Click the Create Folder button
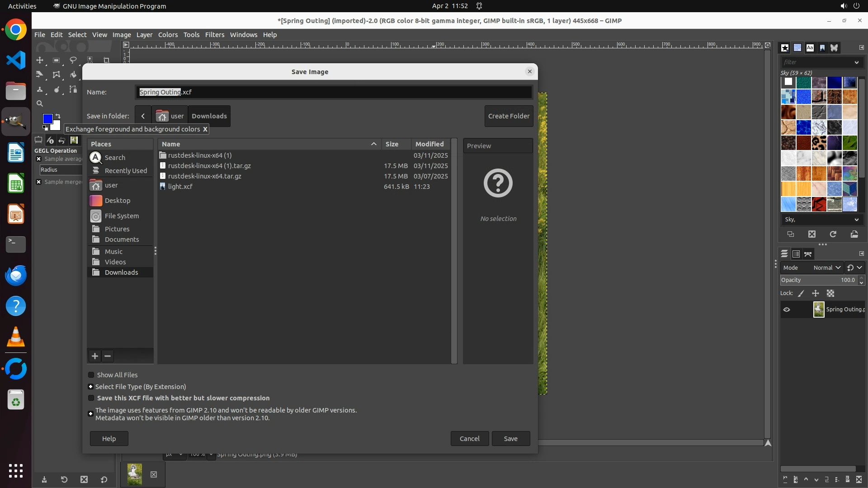The width and height of the screenshot is (868, 488). pos(509,116)
